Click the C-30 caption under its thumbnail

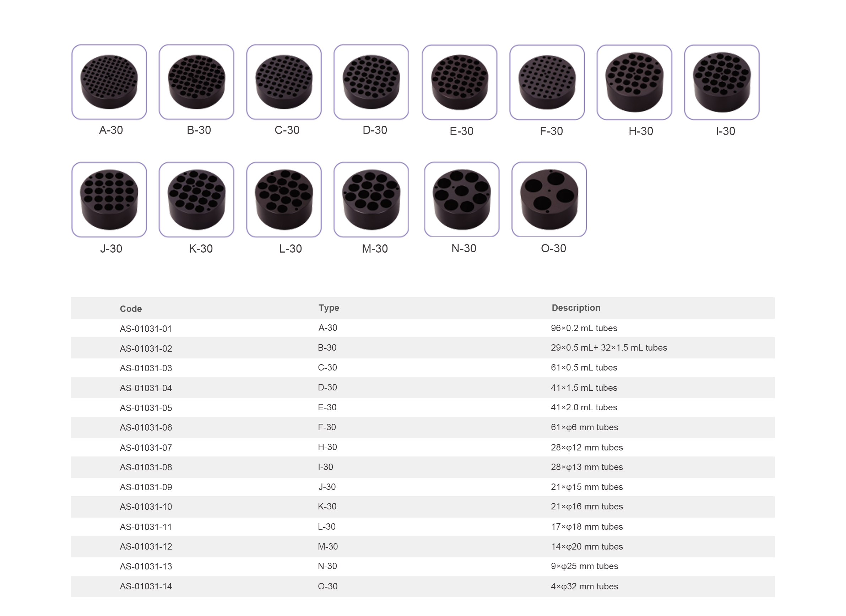click(x=287, y=130)
